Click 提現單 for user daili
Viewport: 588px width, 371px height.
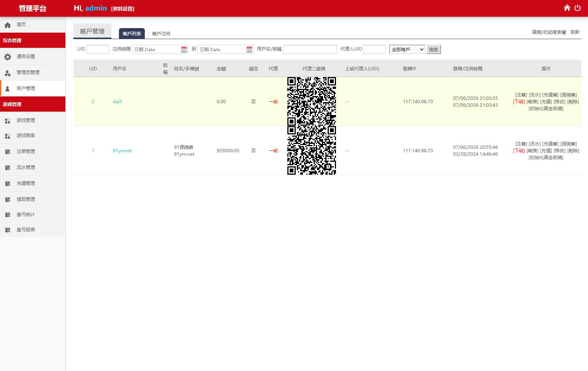point(569,95)
